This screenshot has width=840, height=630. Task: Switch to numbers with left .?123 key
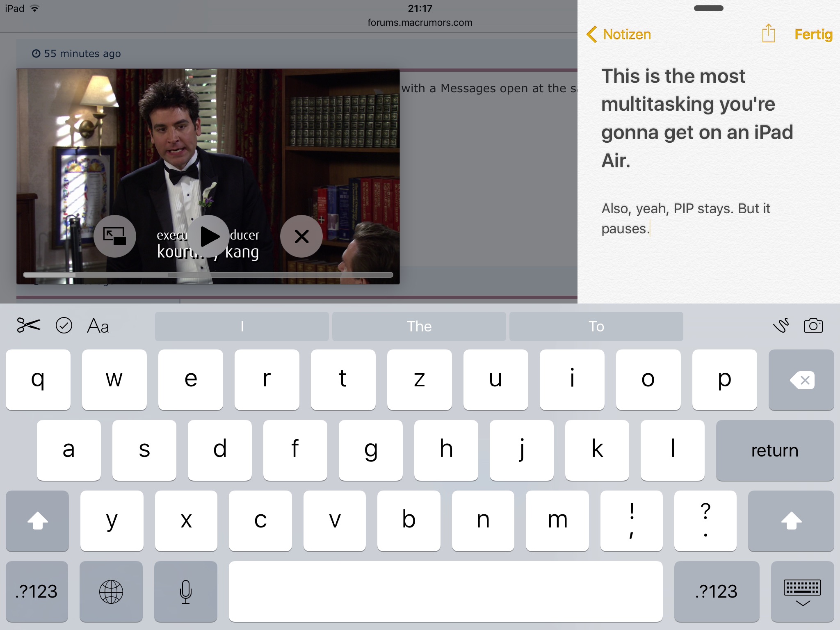[x=37, y=591]
